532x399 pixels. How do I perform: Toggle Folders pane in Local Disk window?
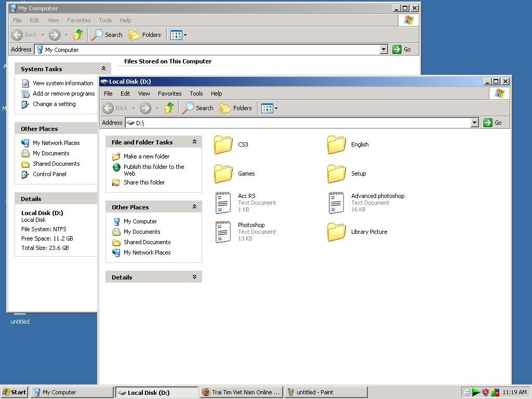236,108
